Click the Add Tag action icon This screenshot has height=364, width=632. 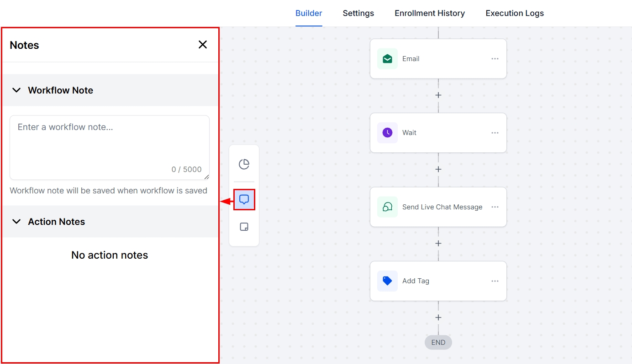click(387, 281)
